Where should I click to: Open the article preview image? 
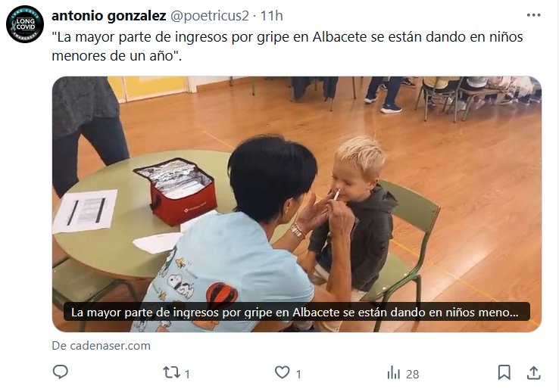click(297, 204)
